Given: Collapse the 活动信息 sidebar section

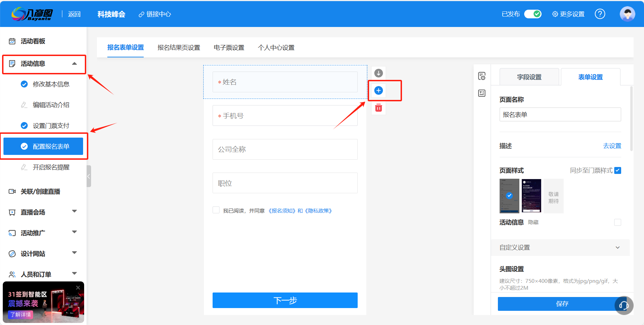Looking at the screenshot, I should click(74, 64).
